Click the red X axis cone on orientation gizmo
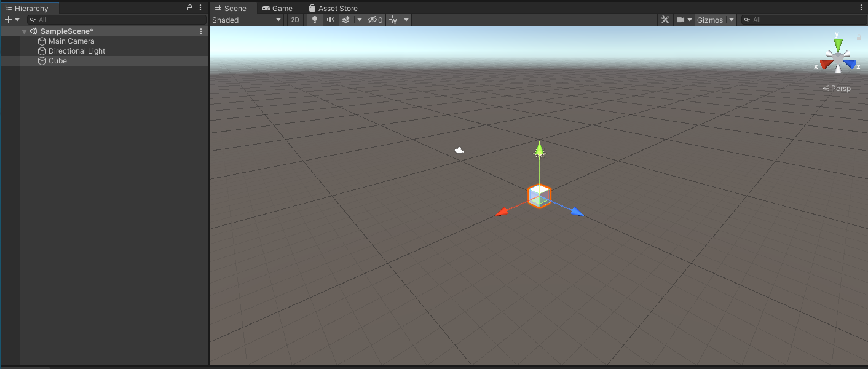Image resolution: width=868 pixels, height=369 pixels. 826,64
